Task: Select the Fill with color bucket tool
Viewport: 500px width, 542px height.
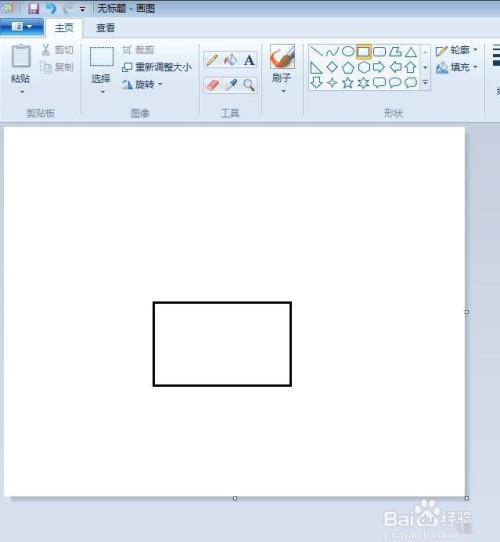Action: tap(231, 60)
